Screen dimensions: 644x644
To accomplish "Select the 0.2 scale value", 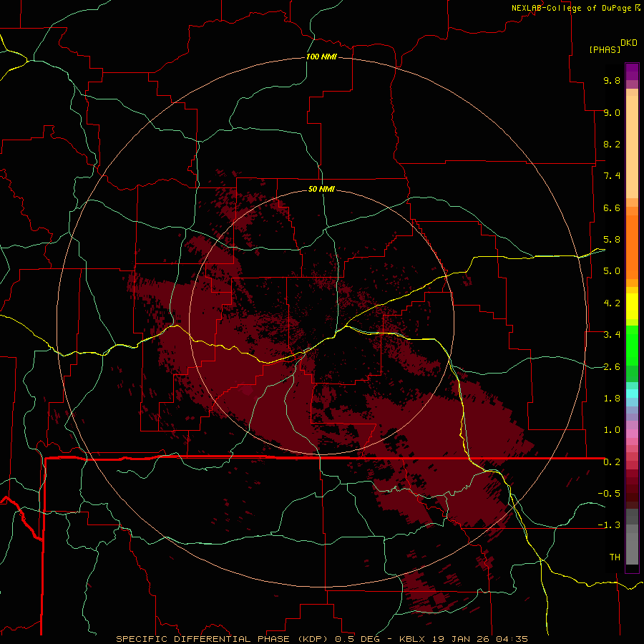I will click(x=612, y=462).
